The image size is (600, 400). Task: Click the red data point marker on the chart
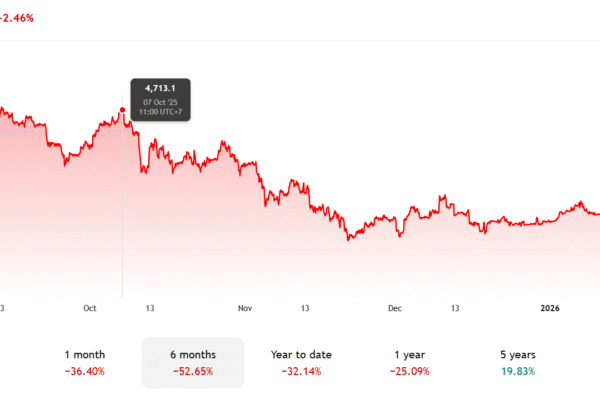pyautogui.click(x=122, y=110)
